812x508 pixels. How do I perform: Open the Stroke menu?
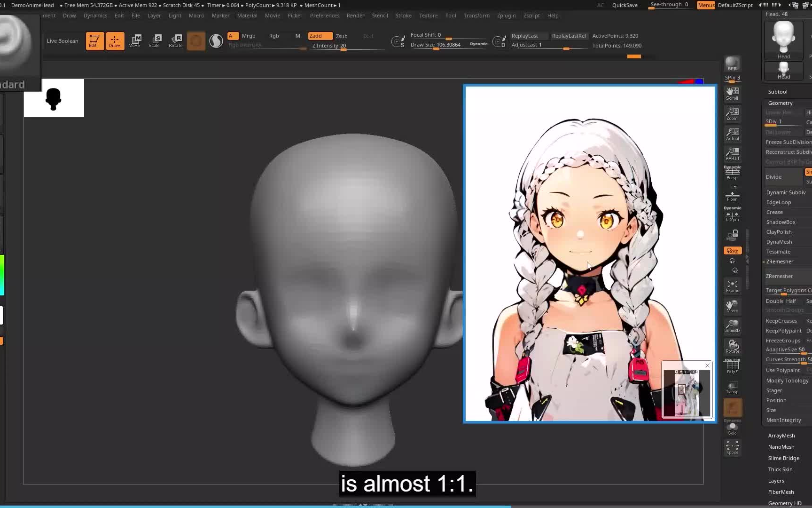[x=403, y=16]
